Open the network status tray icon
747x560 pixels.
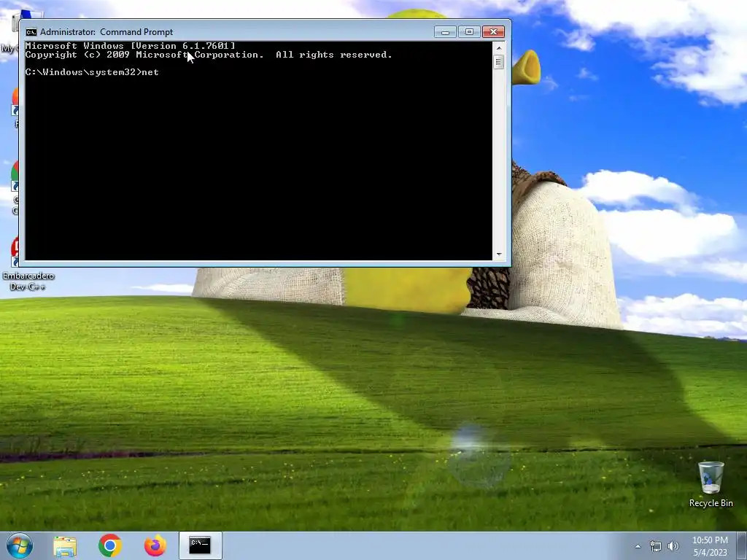click(x=656, y=546)
